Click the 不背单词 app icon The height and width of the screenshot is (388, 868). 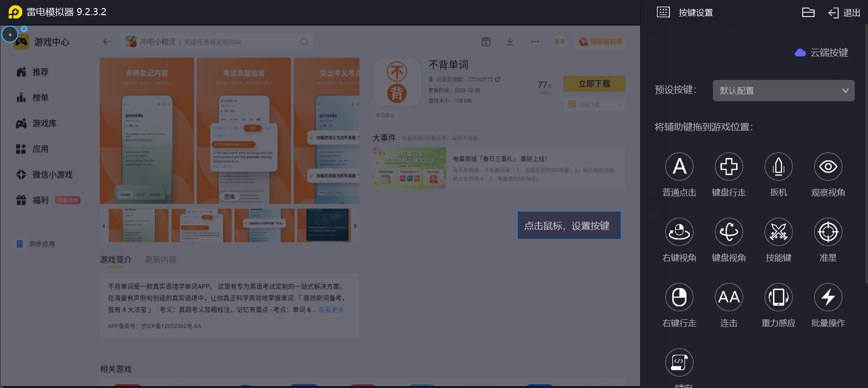[397, 82]
